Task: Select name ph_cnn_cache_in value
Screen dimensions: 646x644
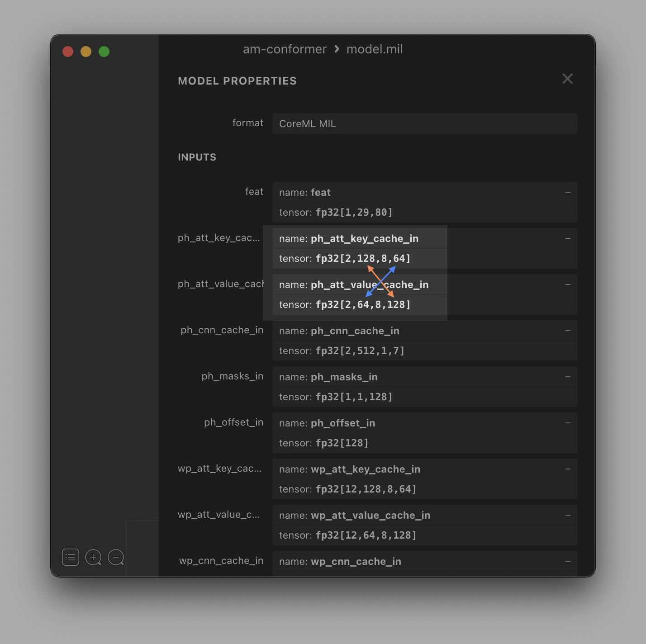Action: pos(355,331)
